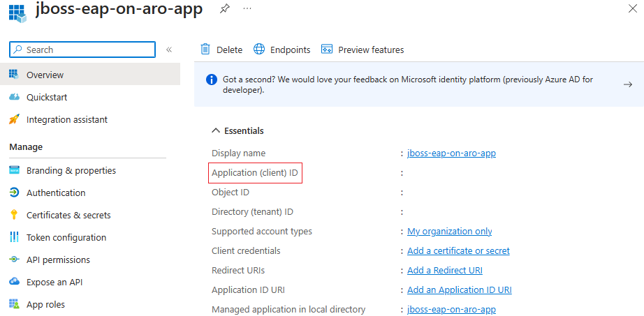Click the Overview icon in sidebar
The width and height of the screenshot is (644, 316).
point(14,74)
